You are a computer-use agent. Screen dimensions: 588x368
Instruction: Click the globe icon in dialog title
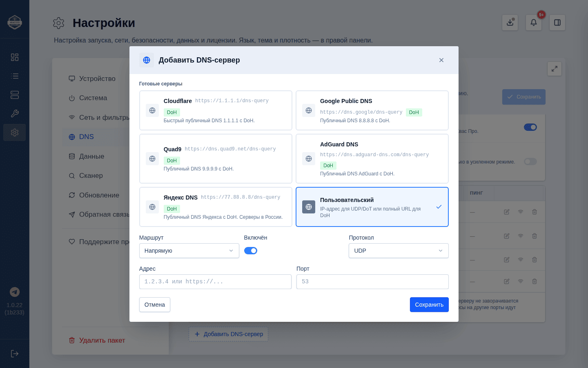pos(147,60)
